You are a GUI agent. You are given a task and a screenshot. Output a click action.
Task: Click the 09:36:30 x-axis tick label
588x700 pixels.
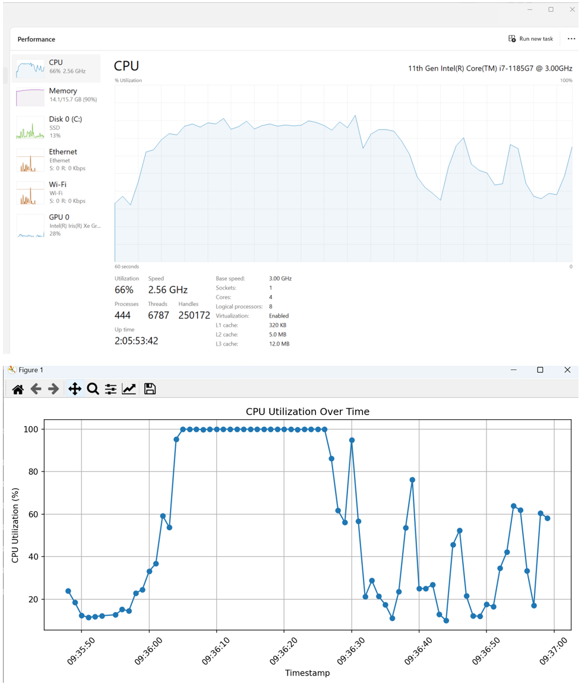[x=351, y=651]
